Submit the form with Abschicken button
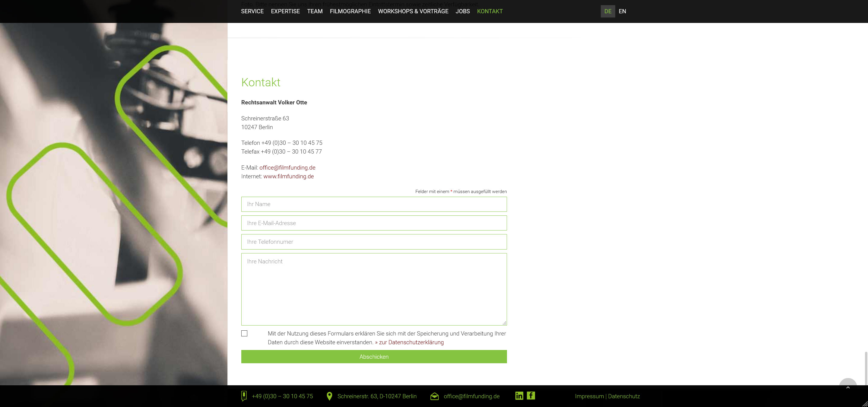 coord(374,356)
